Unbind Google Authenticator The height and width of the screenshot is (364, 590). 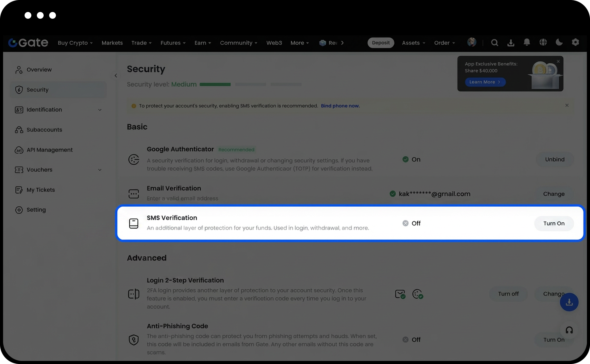(x=555, y=159)
